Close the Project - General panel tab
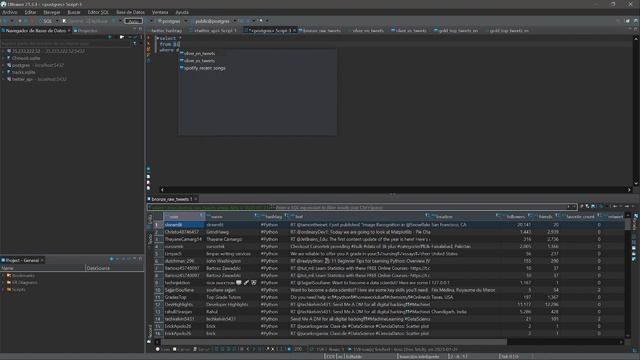 (x=42, y=260)
